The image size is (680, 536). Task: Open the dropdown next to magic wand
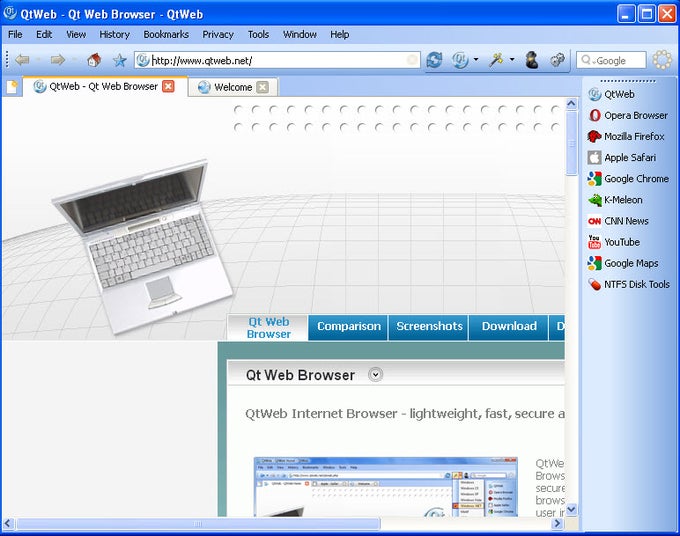[512, 59]
